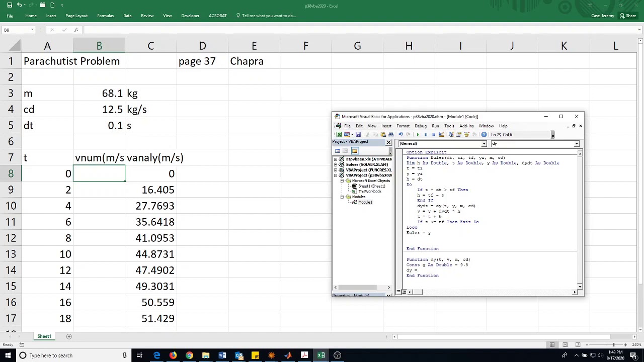Collapse the Microsoft Excel Objects folder
The image size is (644, 362).
(x=342, y=181)
